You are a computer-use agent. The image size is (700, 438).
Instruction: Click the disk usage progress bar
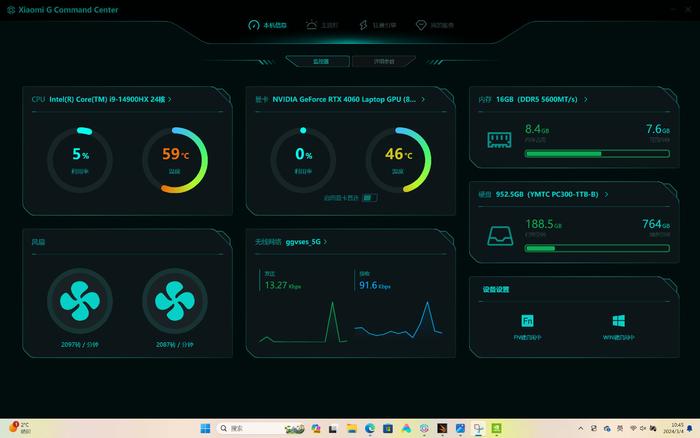597,248
